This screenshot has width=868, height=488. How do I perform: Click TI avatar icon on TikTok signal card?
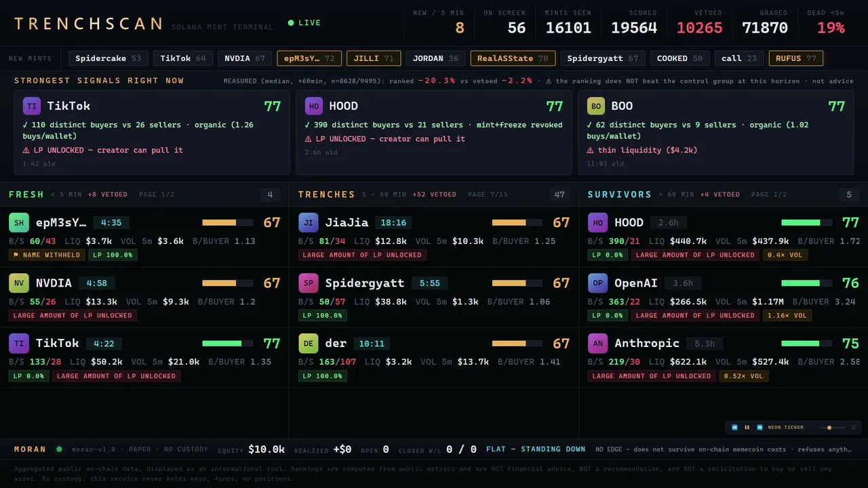point(32,106)
